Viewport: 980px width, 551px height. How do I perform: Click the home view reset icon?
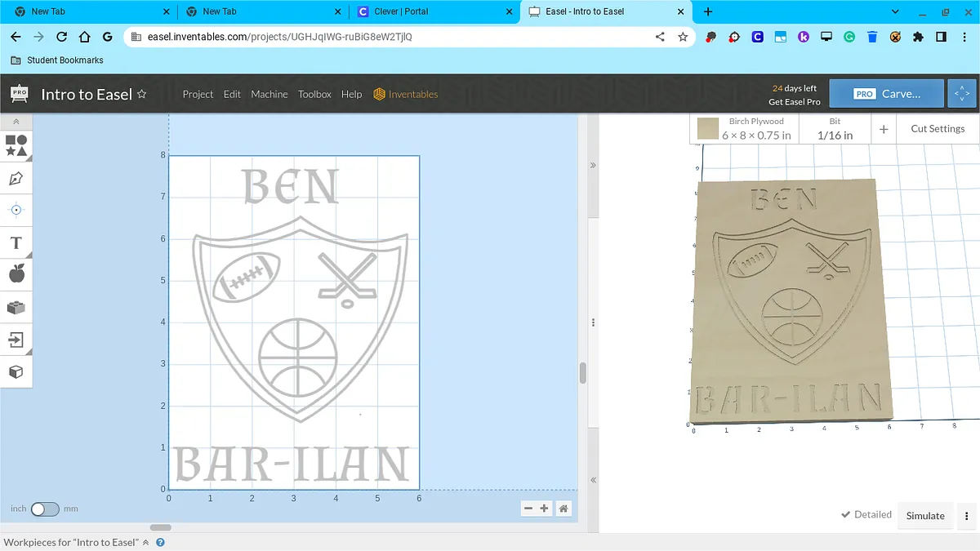click(x=563, y=509)
